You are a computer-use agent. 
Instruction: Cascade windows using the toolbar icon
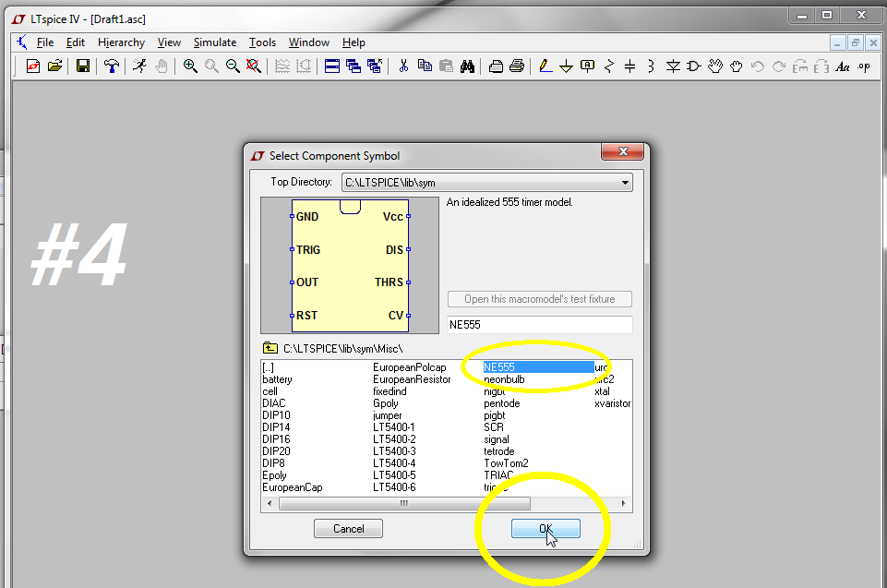pos(354,66)
